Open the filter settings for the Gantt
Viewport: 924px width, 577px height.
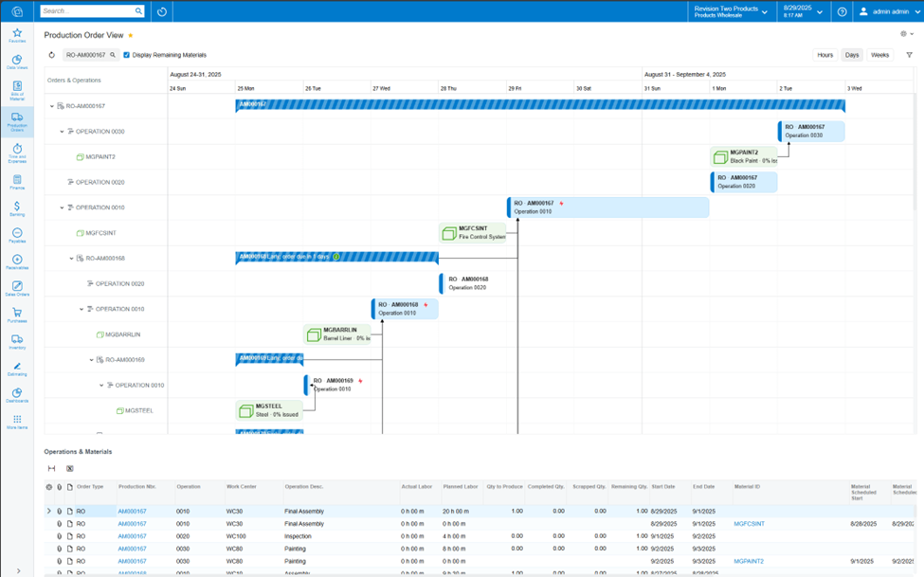click(909, 55)
